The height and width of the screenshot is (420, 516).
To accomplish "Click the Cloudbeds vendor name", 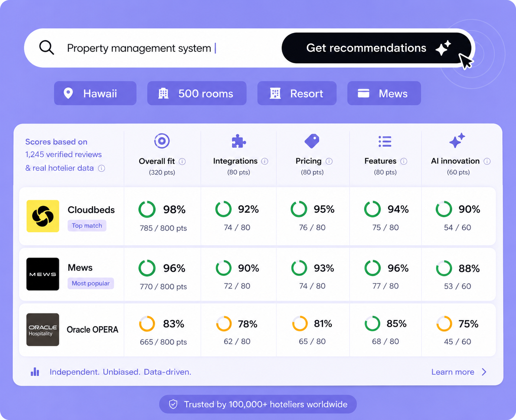I will pos(91,210).
